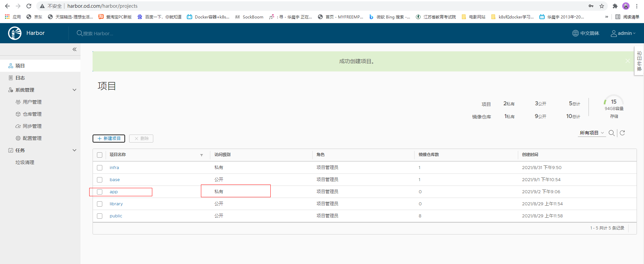
Task: Check the base project checkbox
Action: click(x=100, y=180)
